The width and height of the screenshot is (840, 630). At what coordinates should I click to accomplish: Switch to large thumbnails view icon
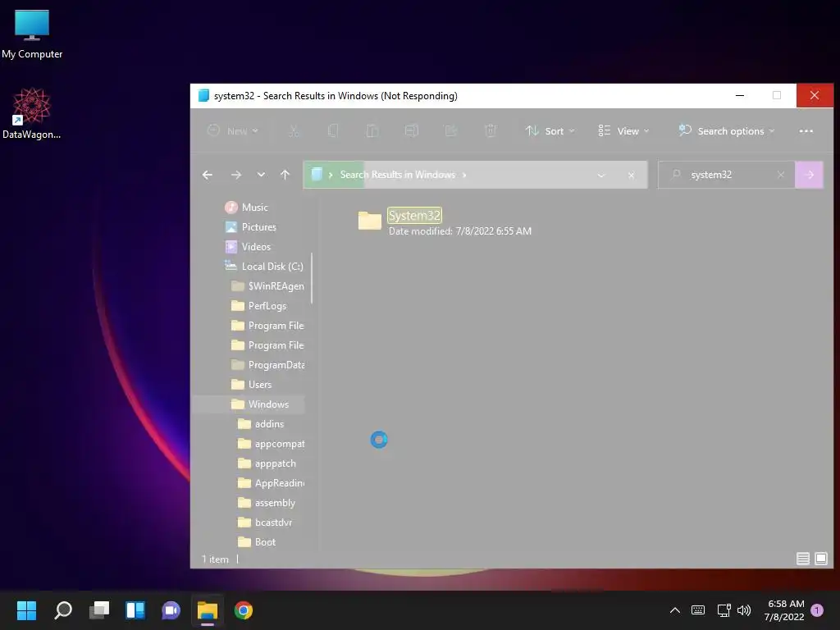click(x=820, y=559)
